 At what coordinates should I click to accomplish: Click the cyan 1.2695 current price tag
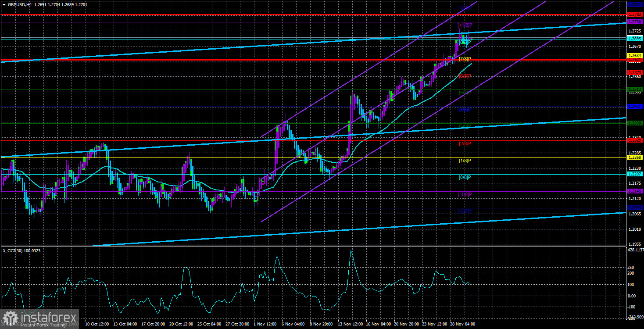point(635,39)
